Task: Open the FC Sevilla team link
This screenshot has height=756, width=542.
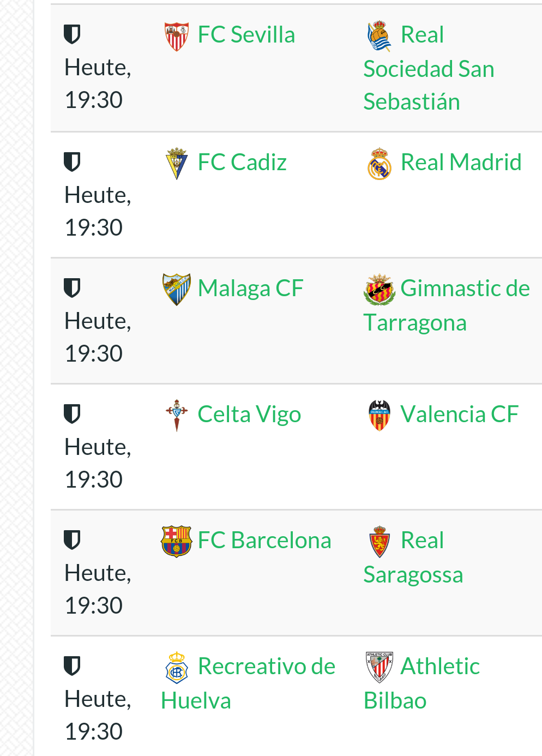Action: pos(246,35)
